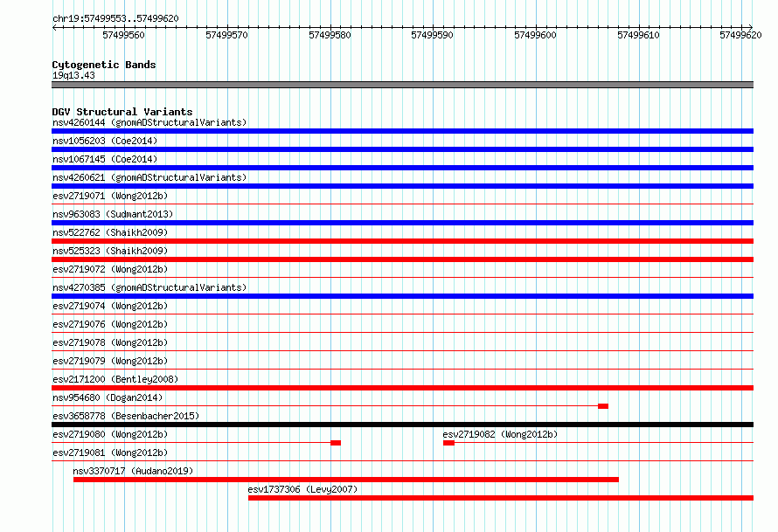Click ruler position 57499570
Screen dimensions: 778x532
[226, 35]
